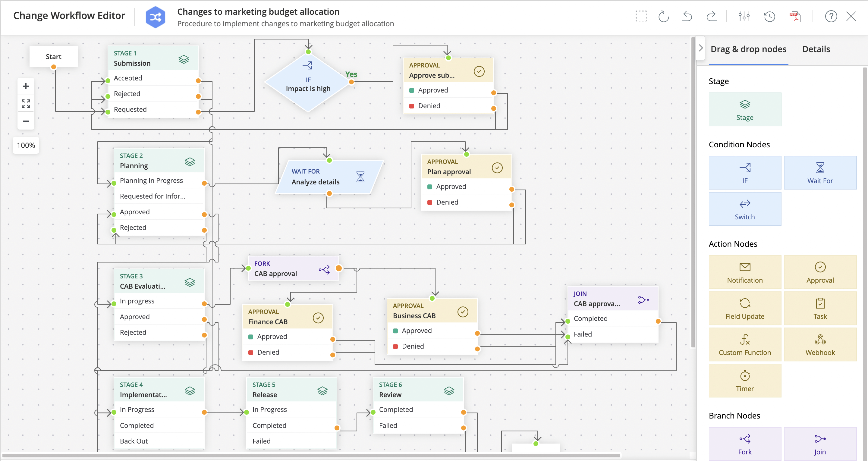Screen dimensions: 868x461
Task: Fit workflow to screen icon
Action: [26, 103]
